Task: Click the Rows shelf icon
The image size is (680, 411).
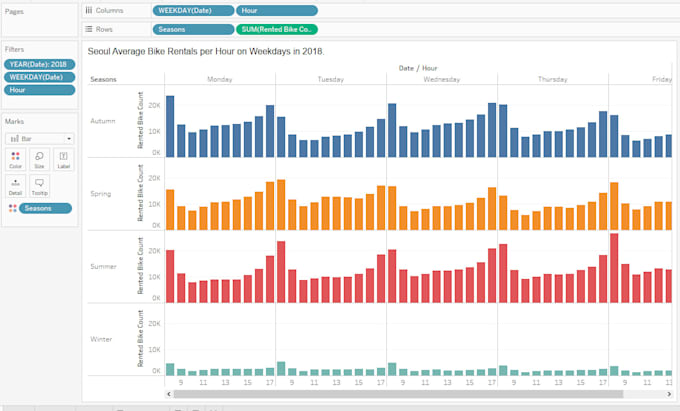Action: 89,29
